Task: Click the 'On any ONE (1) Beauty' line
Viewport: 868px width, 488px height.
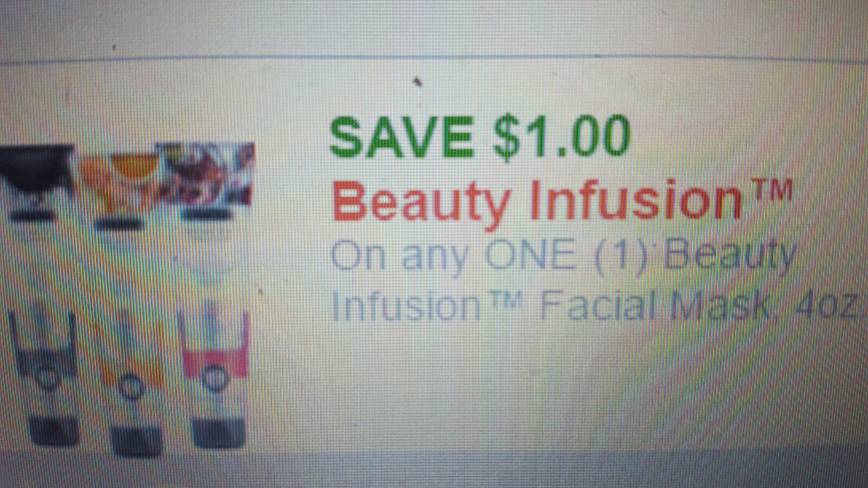Action: 563,256
